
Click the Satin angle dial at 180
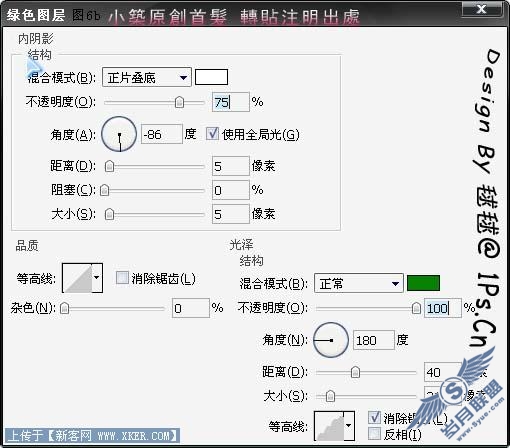(331, 340)
